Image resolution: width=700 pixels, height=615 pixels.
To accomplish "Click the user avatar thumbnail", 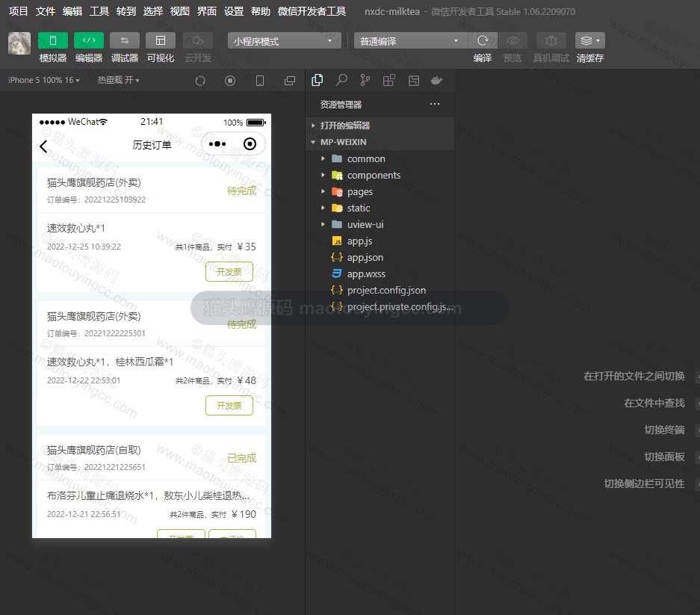I will (x=19, y=43).
